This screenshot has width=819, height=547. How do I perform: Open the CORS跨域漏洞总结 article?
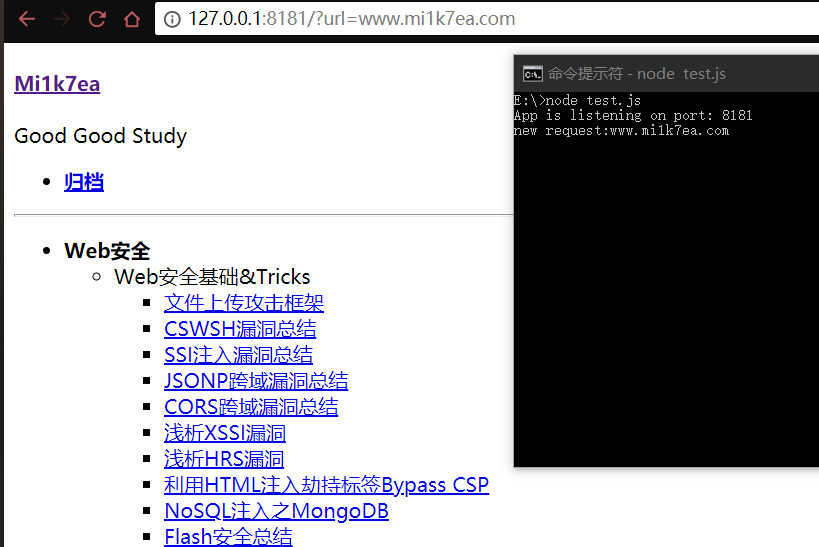tap(251, 407)
